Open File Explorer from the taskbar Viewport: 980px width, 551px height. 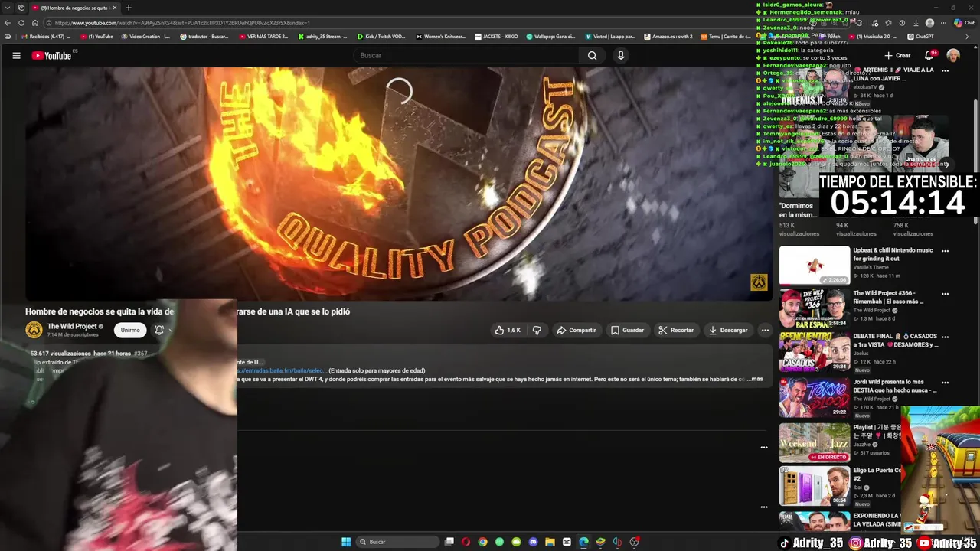click(550, 542)
